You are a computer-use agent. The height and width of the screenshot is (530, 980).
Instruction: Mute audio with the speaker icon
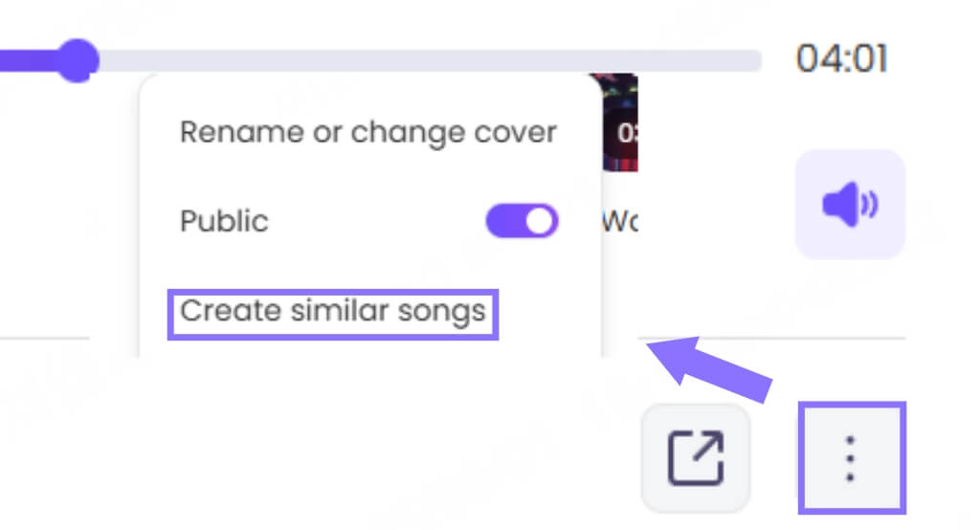849,205
